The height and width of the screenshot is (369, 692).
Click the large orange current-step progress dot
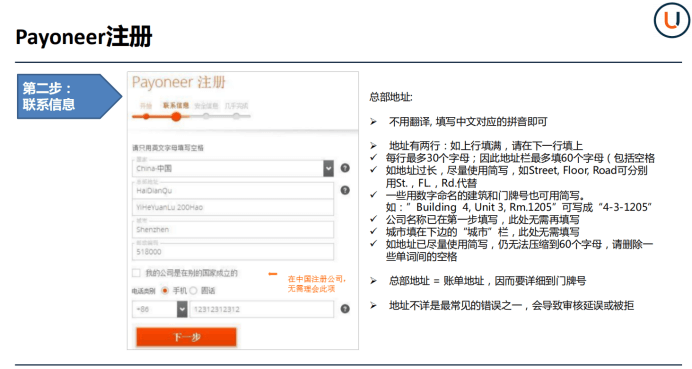[x=176, y=117]
